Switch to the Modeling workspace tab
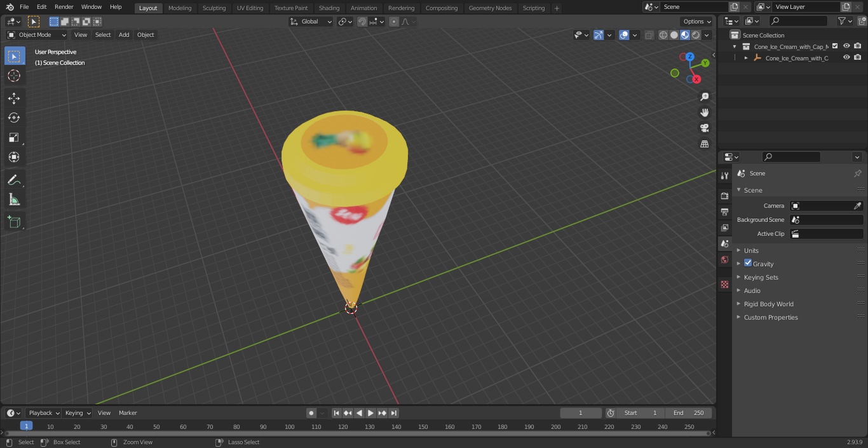The height and width of the screenshot is (448, 868). tap(180, 8)
